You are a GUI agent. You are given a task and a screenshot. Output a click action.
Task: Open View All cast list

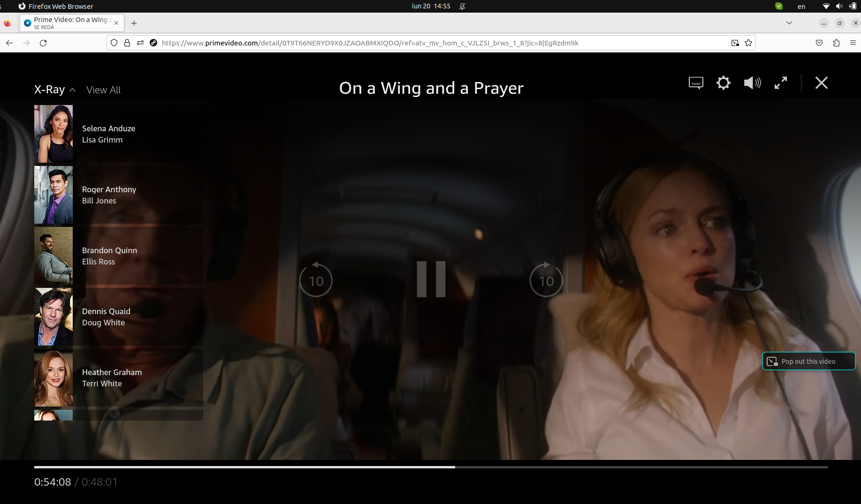(x=103, y=90)
